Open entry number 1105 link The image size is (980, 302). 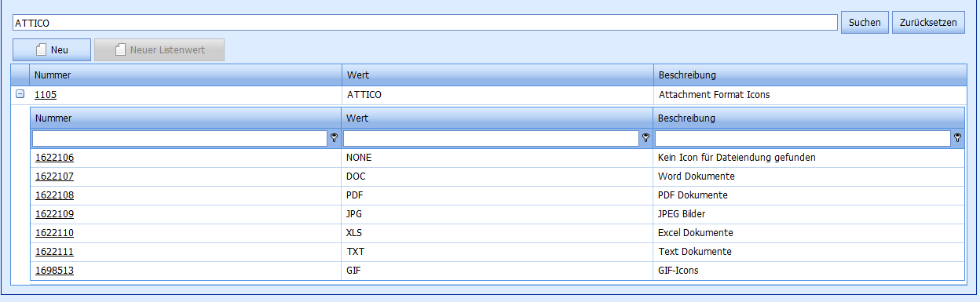tap(46, 94)
